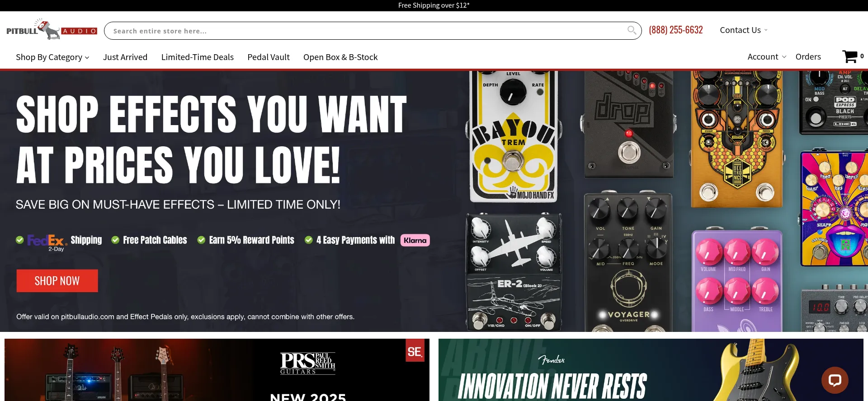
Task: Click 'SAVE BIG ON MUST-HAVE EFFECTS' subtitle
Action: (x=178, y=205)
